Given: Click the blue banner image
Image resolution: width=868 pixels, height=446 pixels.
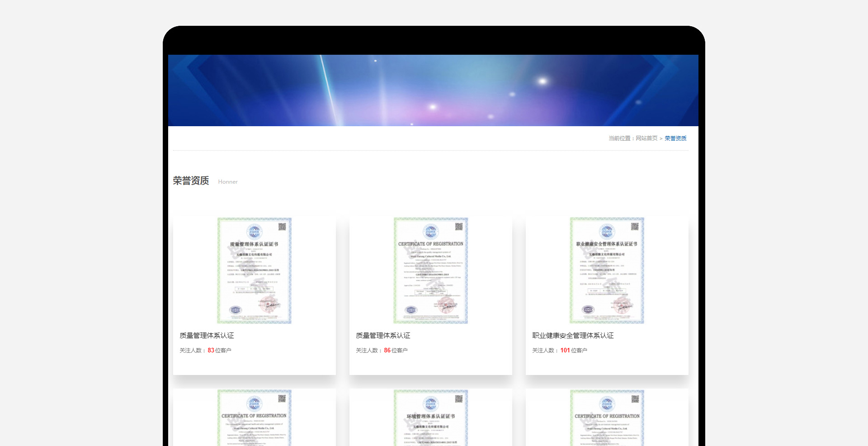Looking at the screenshot, I should [x=433, y=90].
